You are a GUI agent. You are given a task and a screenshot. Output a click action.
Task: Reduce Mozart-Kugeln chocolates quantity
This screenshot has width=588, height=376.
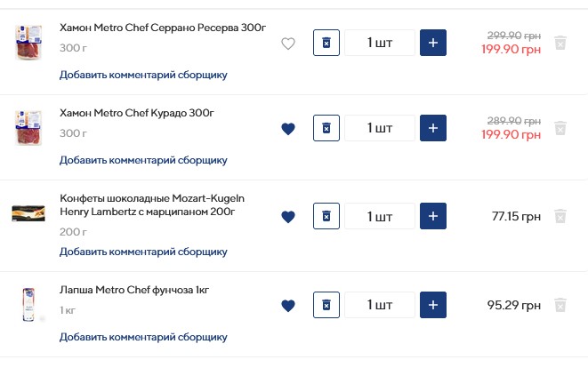[x=326, y=216]
